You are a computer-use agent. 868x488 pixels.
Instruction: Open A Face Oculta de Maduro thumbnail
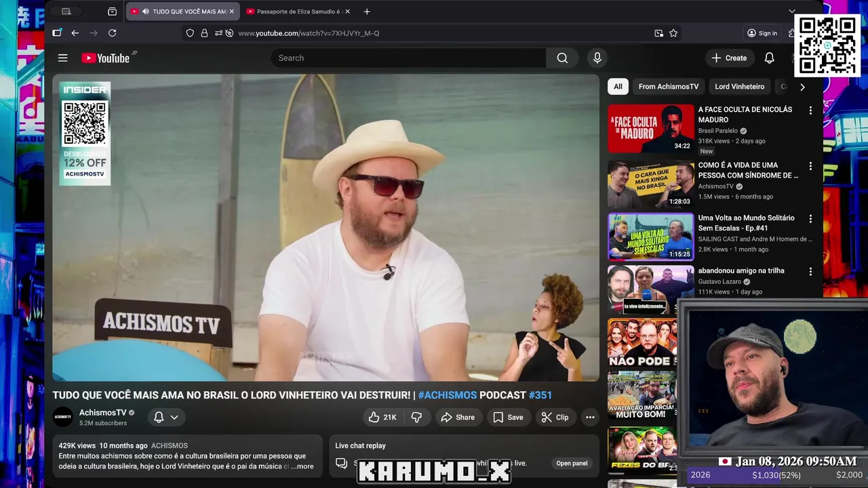click(x=651, y=129)
